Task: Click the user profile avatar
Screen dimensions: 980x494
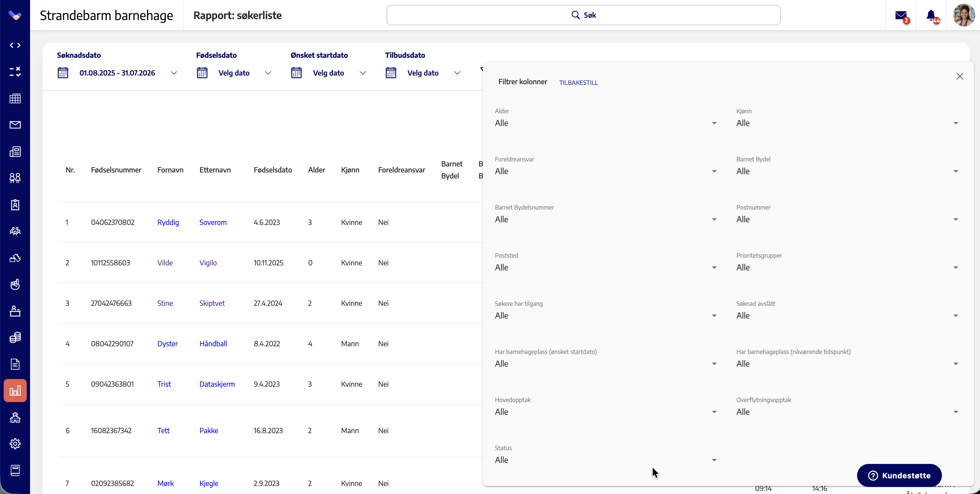Action: point(963,15)
